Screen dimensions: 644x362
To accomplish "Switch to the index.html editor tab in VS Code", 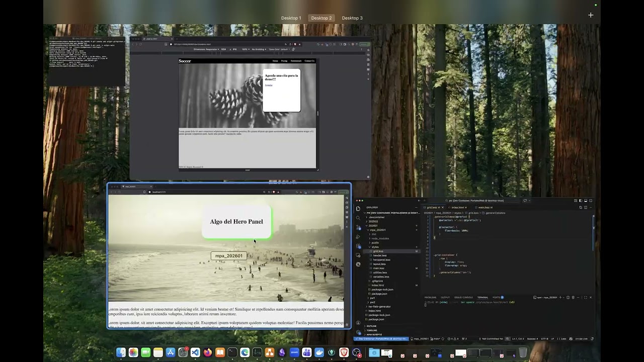I will tap(458, 207).
